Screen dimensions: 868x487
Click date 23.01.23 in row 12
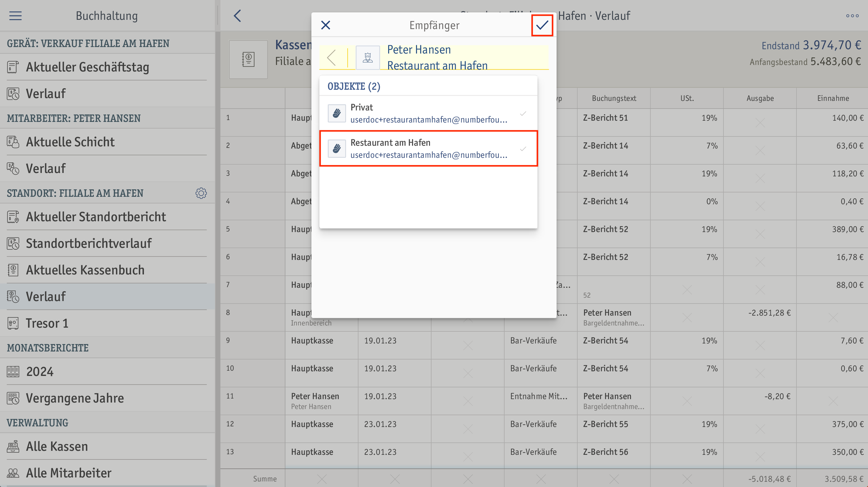380,425
